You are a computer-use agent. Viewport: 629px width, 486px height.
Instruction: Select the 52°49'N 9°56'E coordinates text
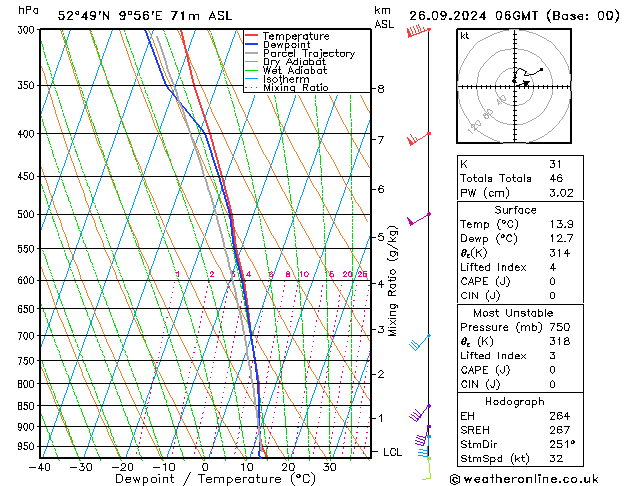[110, 16]
